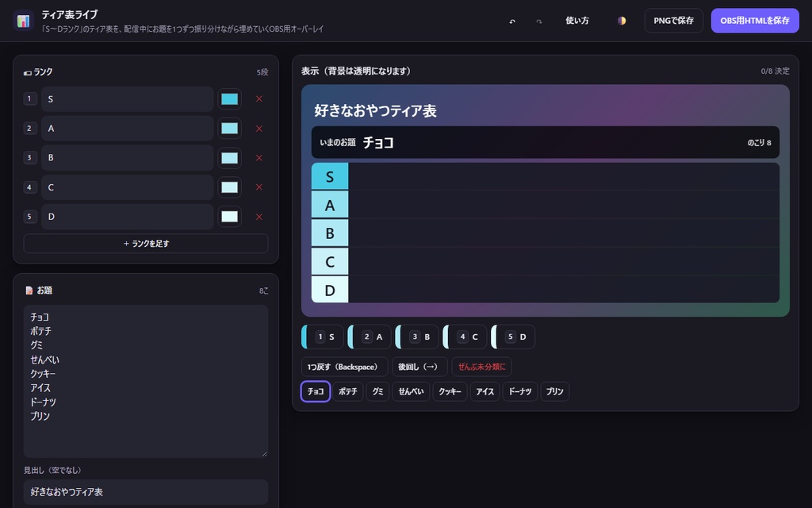This screenshot has height=508, width=812.
Task: Assign current topic to rank 2 A button
Action: [370, 337]
